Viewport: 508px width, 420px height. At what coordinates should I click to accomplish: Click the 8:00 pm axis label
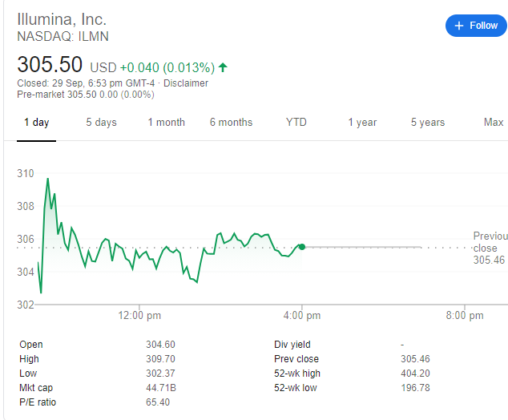(x=465, y=315)
